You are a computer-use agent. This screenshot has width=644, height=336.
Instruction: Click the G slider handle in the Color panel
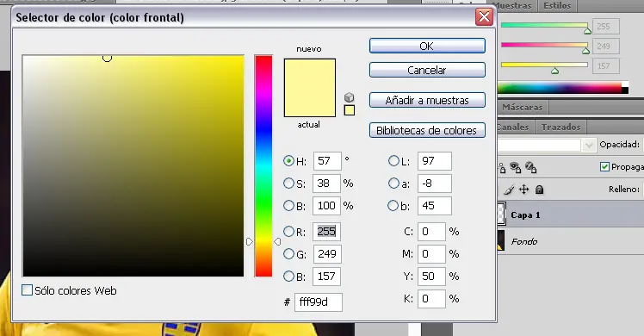(586, 51)
